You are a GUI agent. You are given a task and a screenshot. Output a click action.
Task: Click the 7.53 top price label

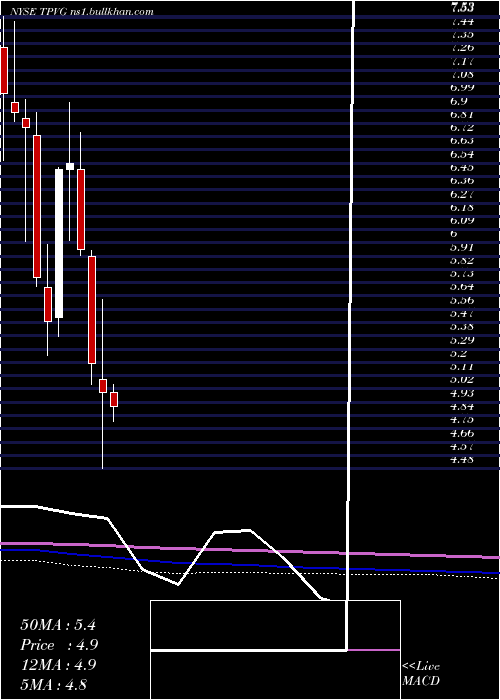point(462,7)
